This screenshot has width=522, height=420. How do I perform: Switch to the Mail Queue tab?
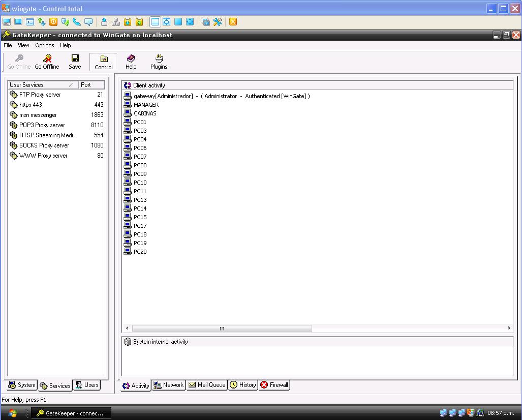click(207, 385)
